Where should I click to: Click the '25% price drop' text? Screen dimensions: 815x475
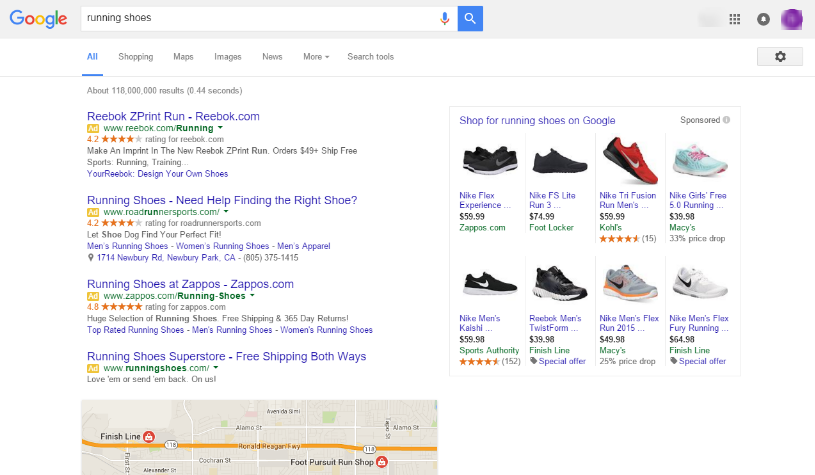point(627,361)
